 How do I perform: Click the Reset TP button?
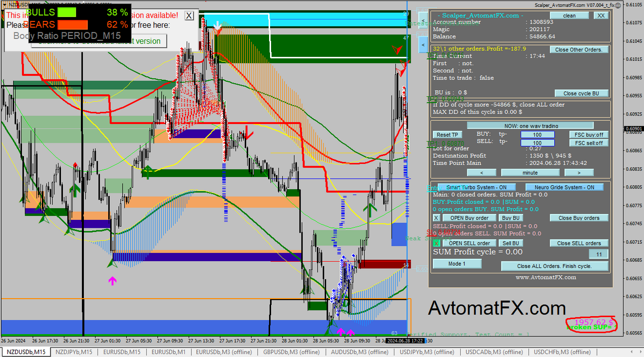[x=447, y=135]
